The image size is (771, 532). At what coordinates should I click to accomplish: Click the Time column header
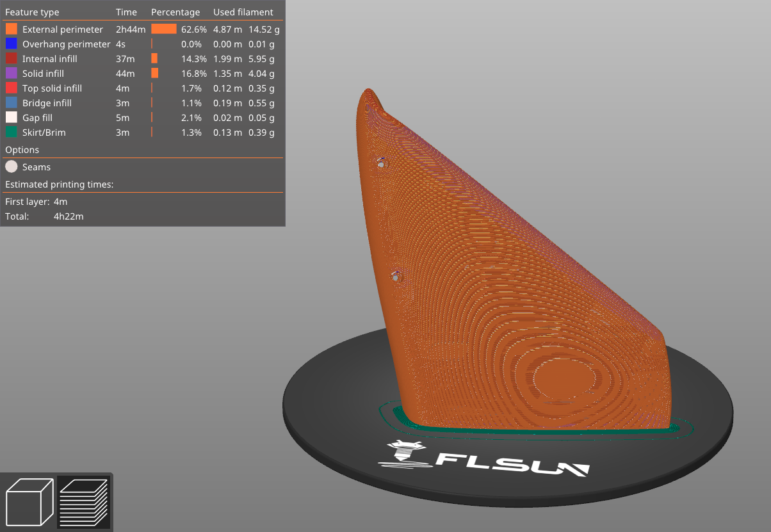tap(126, 12)
